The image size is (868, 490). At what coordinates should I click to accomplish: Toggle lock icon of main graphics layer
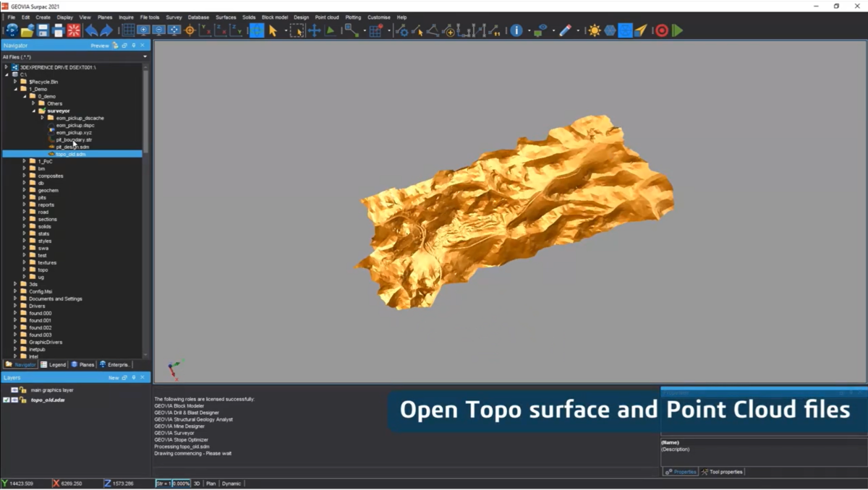23,390
